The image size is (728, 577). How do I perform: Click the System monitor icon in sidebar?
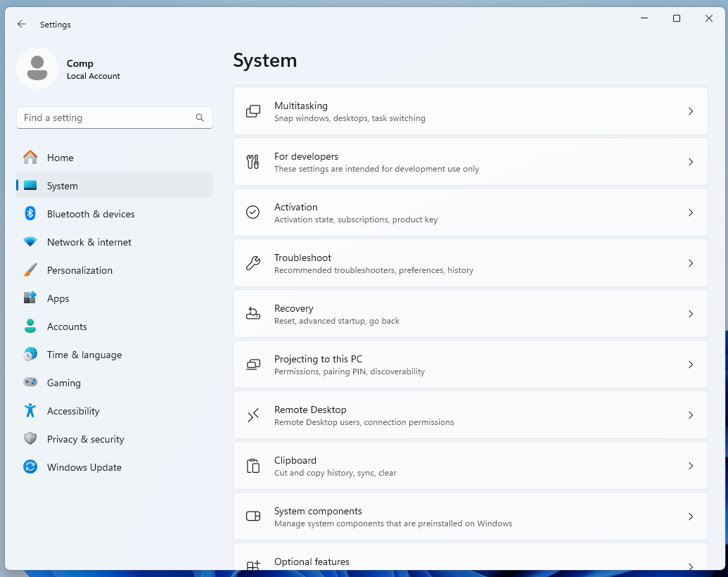point(30,185)
